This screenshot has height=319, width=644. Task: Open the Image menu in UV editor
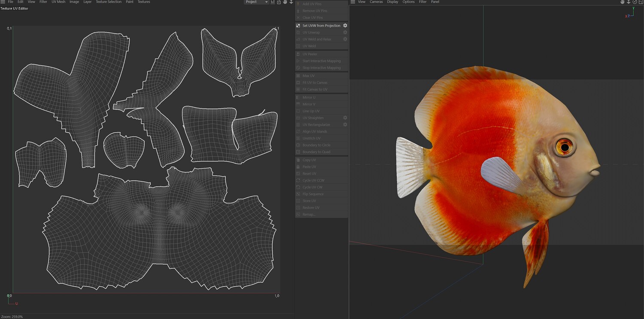[x=74, y=2]
